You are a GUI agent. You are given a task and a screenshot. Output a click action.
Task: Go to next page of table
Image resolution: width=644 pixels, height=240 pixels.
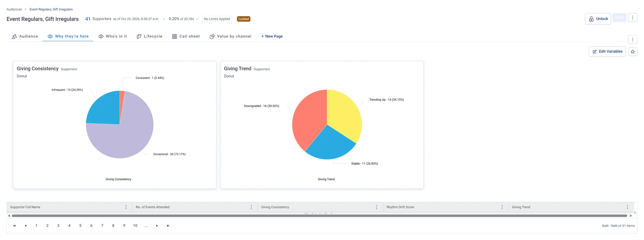click(157, 226)
